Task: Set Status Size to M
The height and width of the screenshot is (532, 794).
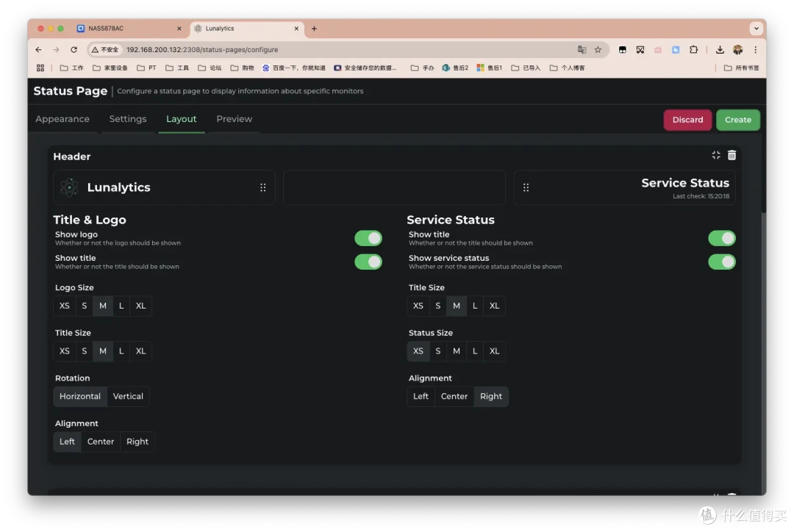Action: click(457, 351)
